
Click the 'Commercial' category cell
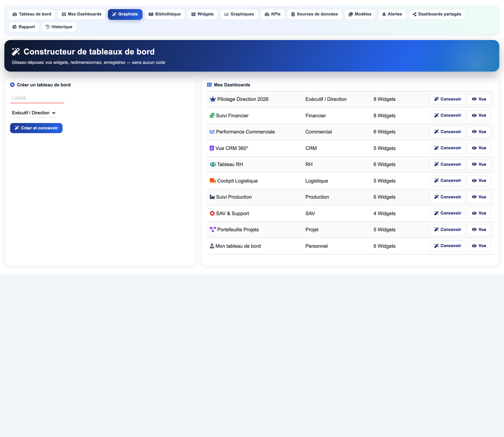pyautogui.click(x=319, y=132)
